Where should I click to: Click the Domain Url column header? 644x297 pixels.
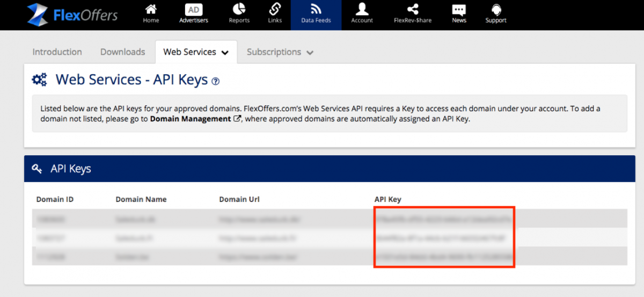[x=240, y=199]
